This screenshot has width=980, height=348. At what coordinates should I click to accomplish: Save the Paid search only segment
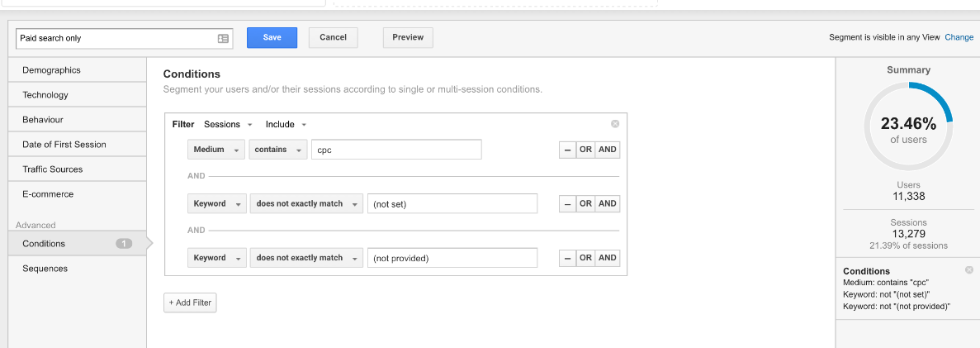click(x=272, y=37)
